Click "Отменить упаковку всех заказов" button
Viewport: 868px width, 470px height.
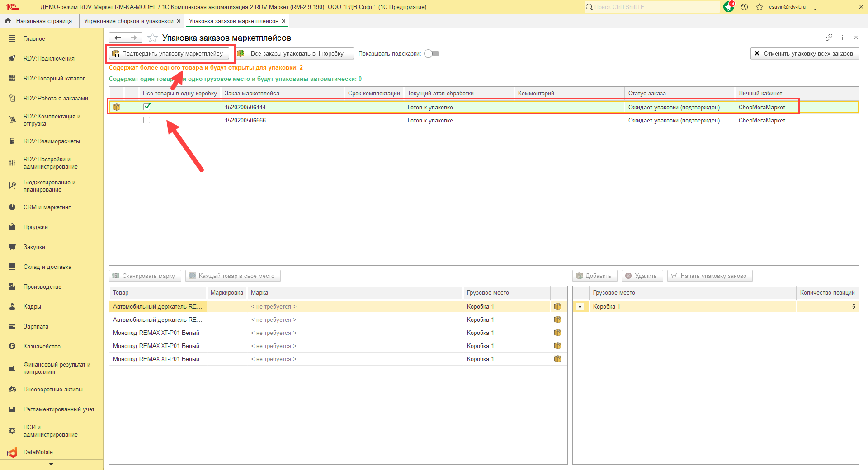[804, 54]
